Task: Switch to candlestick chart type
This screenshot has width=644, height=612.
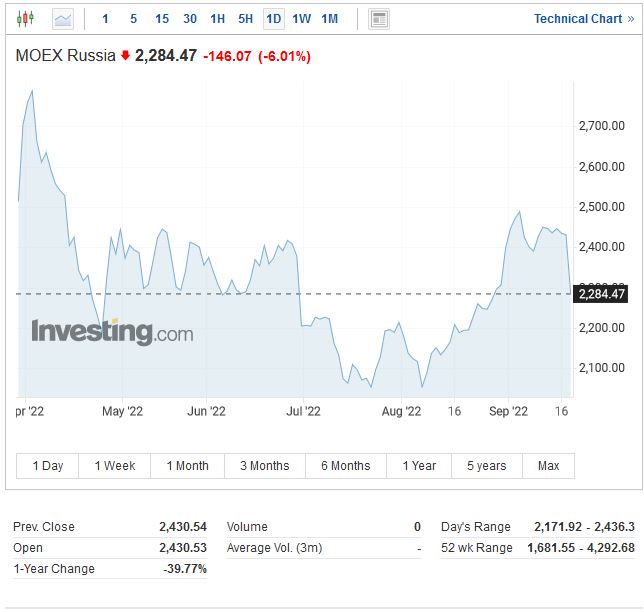Action: (x=25, y=19)
